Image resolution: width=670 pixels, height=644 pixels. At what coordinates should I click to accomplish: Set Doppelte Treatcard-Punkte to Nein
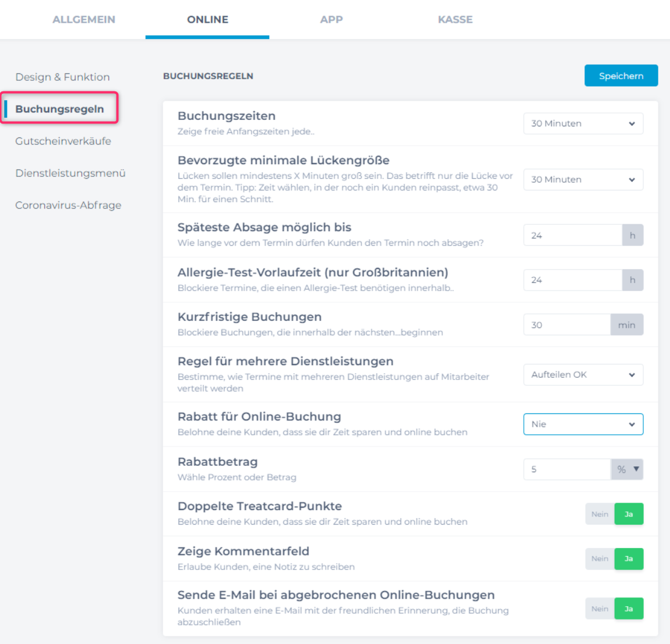pos(600,514)
